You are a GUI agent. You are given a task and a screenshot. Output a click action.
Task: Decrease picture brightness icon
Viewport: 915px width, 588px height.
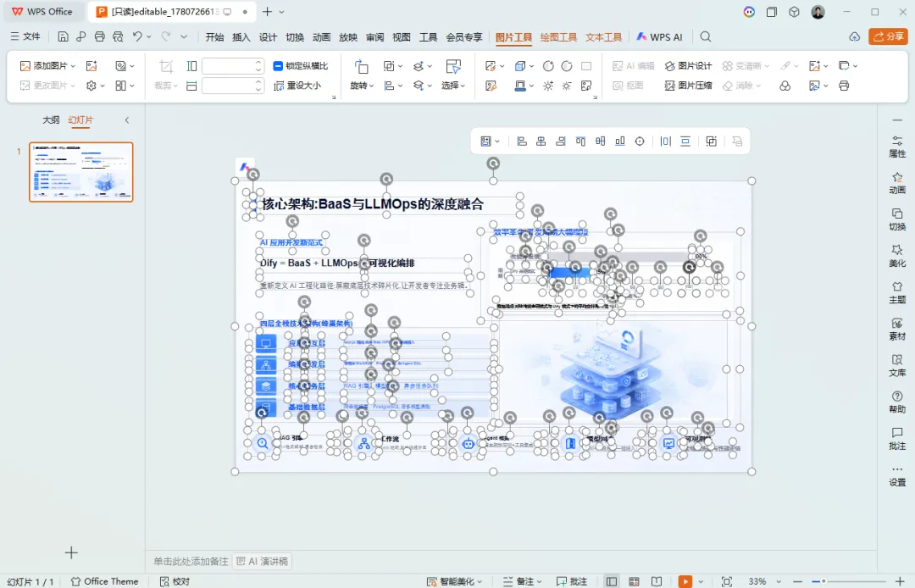(567, 86)
